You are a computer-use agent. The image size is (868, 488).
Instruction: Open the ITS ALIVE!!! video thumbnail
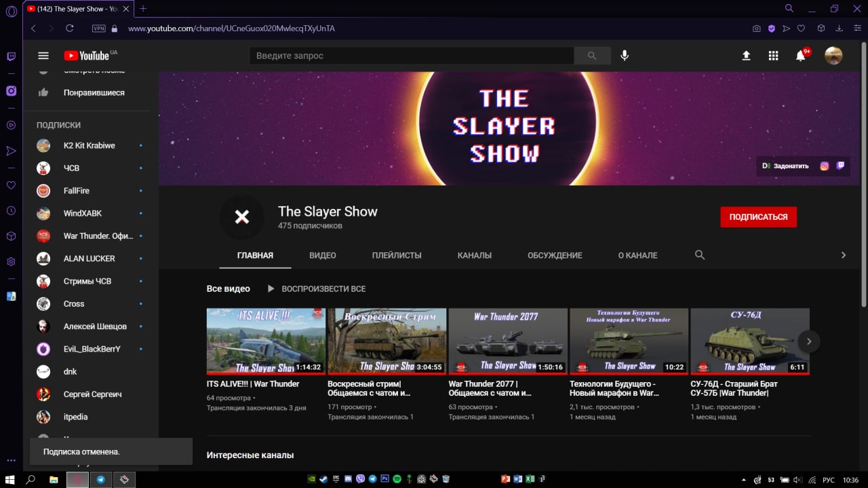point(266,341)
